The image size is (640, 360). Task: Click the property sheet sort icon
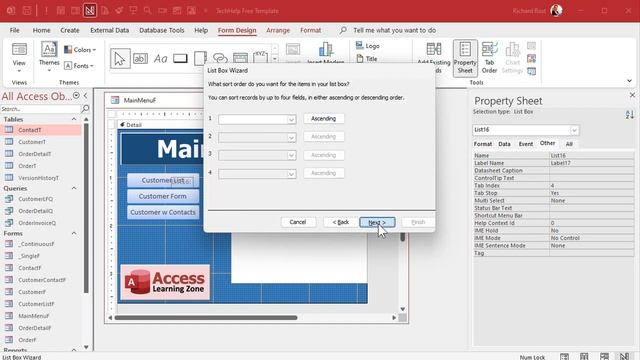point(629,115)
